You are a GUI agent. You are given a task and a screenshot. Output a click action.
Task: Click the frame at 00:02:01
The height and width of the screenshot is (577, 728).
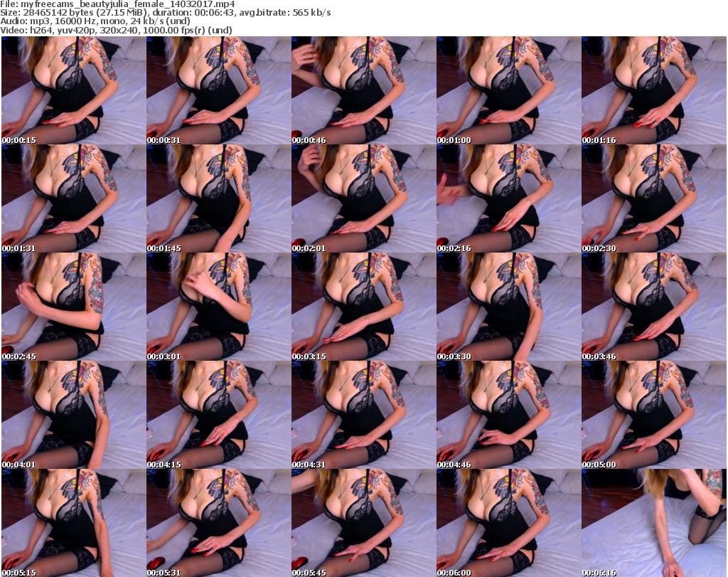click(x=363, y=198)
